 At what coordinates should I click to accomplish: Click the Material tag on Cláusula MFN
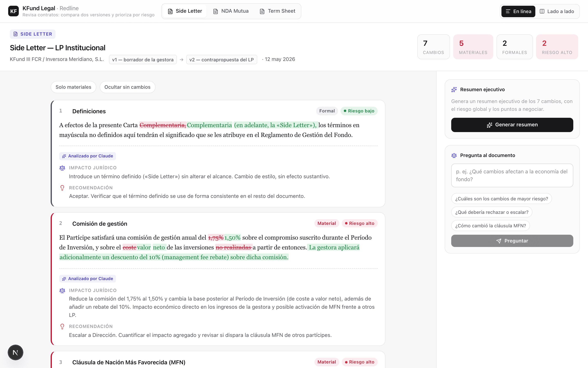click(326, 362)
